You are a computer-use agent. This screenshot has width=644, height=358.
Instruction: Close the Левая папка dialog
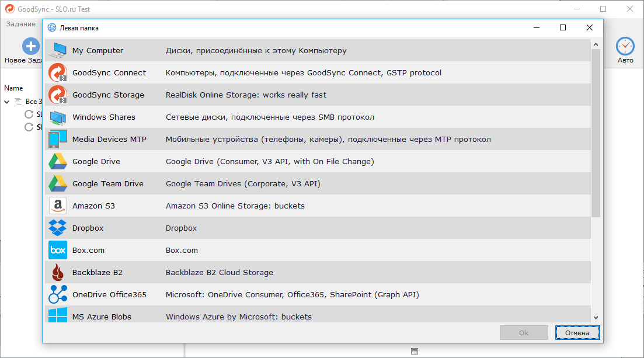589,27
